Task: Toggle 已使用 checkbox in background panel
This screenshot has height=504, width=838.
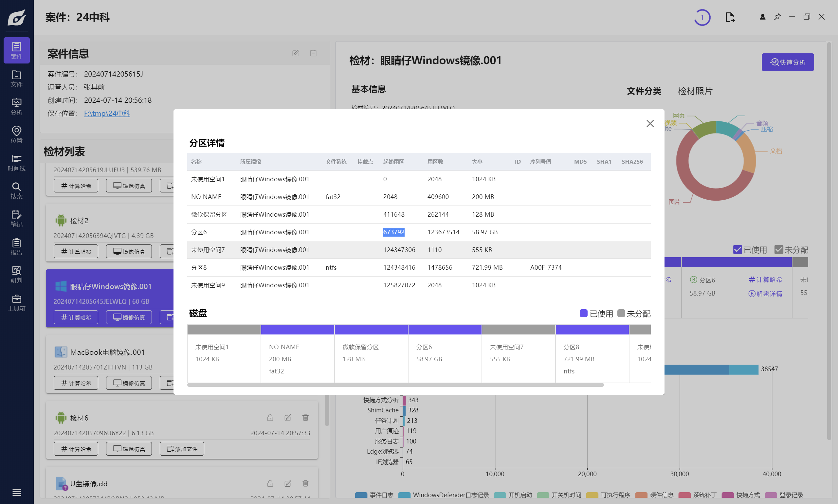Action: (x=737, y=250)
